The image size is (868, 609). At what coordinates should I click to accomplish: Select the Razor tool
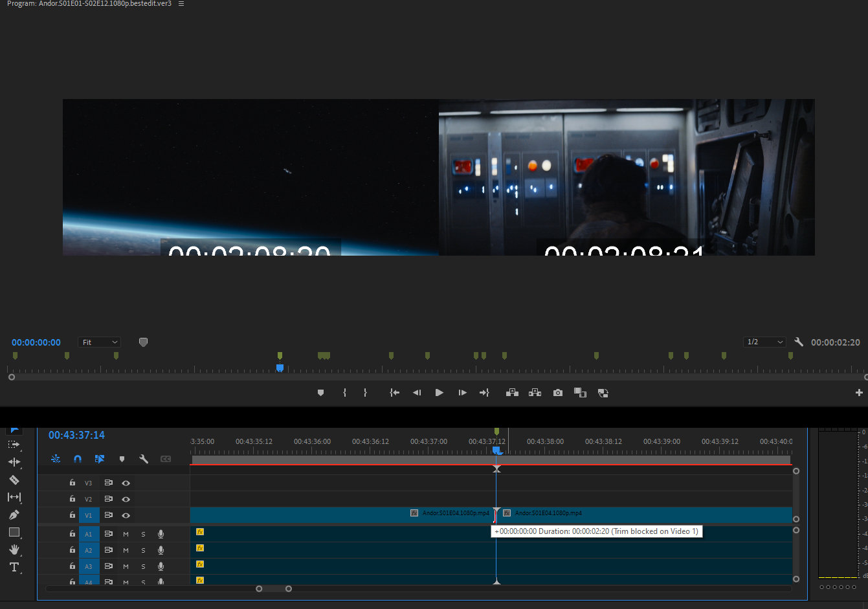(x=14, y=480)
